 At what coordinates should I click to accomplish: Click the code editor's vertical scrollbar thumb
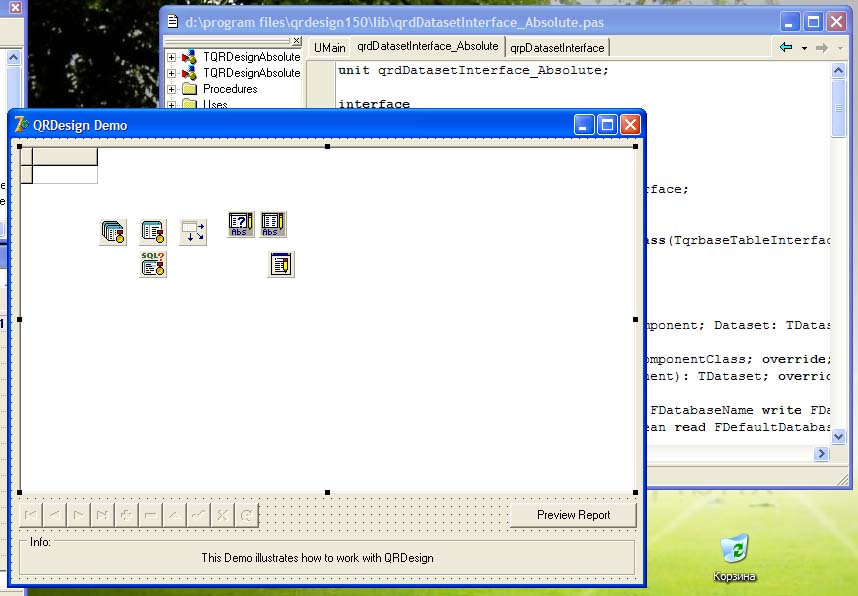coord(838,108)
